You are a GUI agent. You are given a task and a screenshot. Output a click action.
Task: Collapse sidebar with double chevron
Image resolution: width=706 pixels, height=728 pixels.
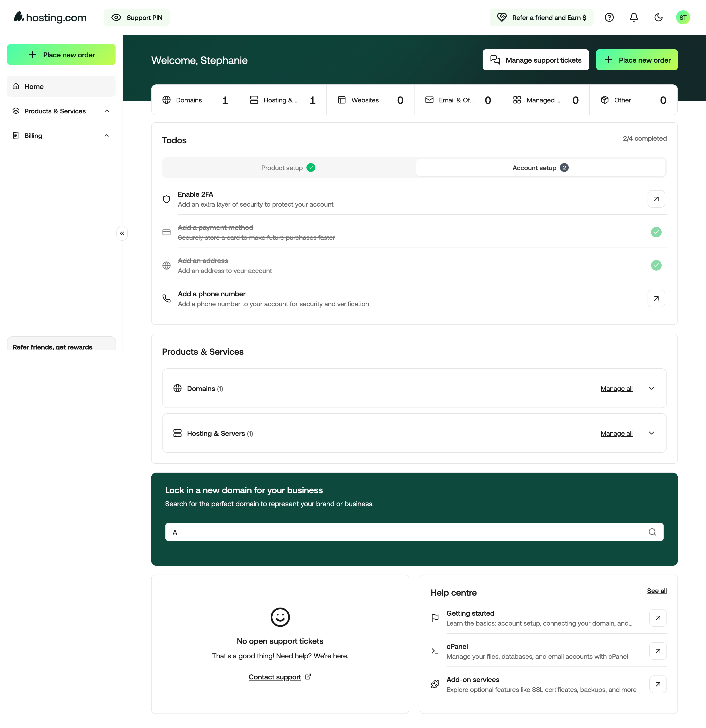click(122, 233)
